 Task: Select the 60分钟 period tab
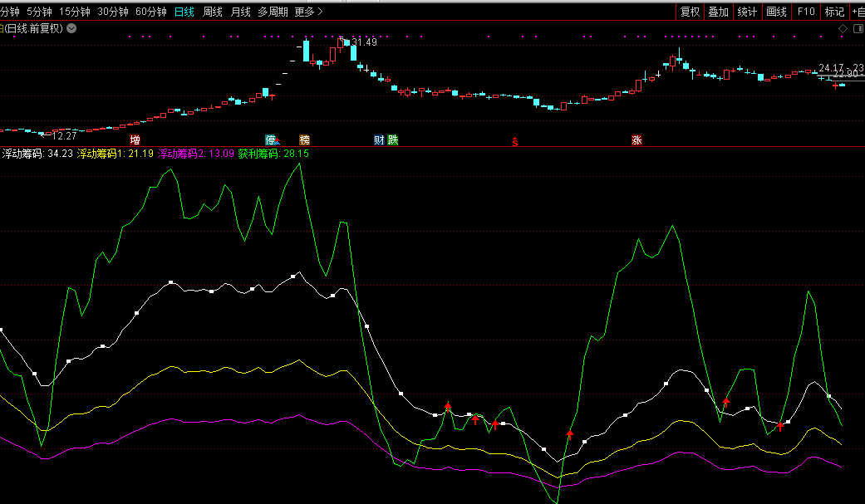[x=151, y=12]
